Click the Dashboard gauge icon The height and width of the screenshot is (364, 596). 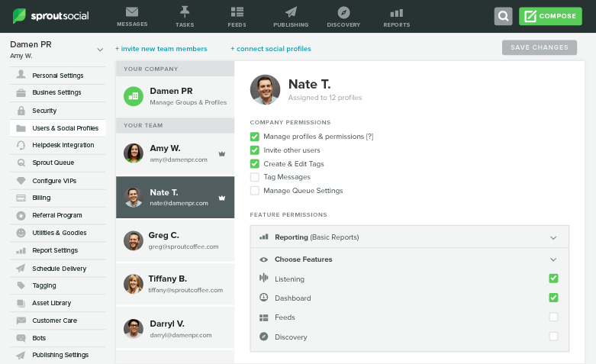click(263, 297)
